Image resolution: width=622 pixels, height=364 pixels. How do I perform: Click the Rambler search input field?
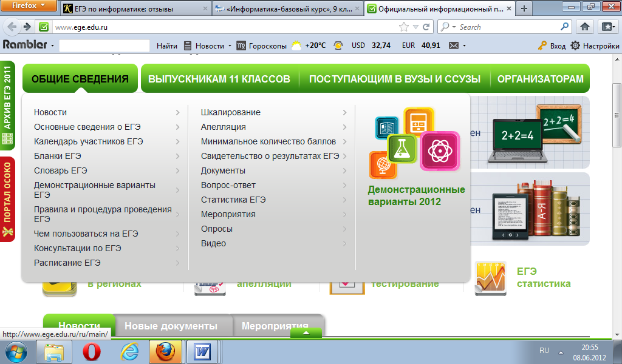(x=104, y=45)
